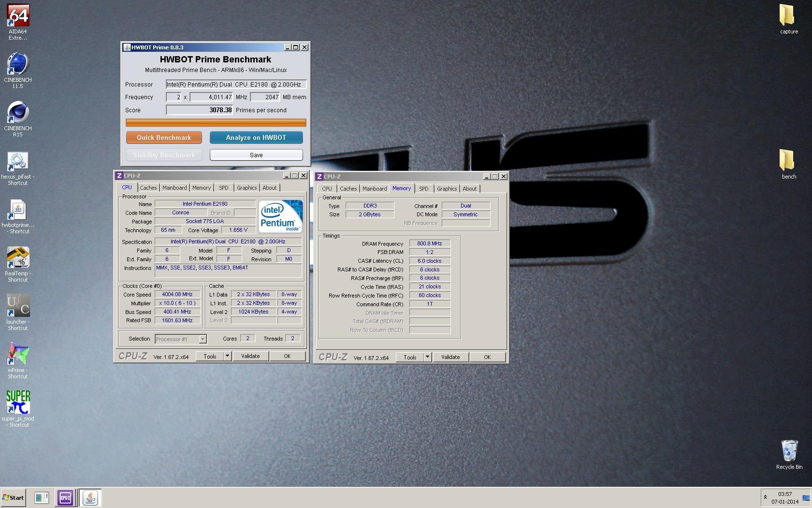Open the launcher shortcut icon

[18, 313]
